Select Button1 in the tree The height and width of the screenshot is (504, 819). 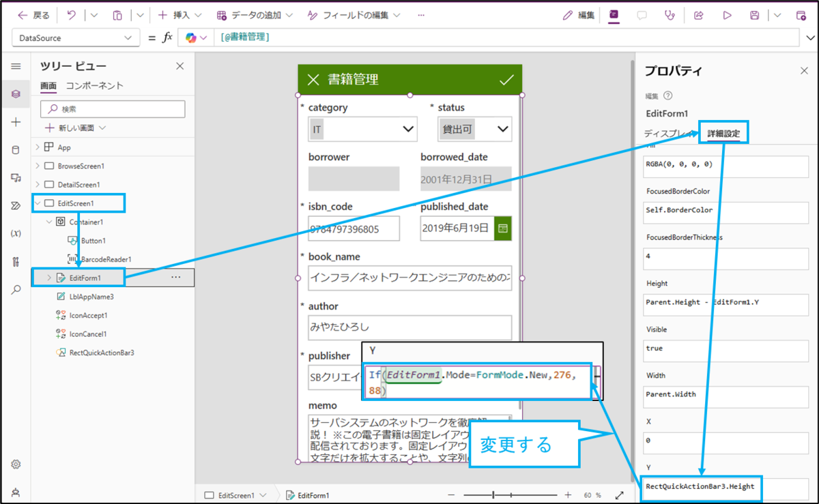coord(94,241)
